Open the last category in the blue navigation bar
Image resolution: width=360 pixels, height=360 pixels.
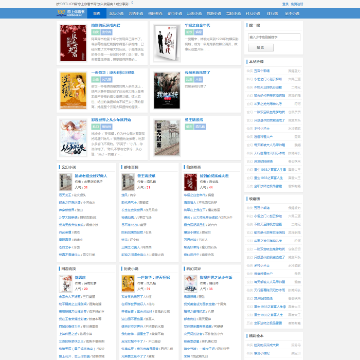pyautogui.click(x=292, y=14)
